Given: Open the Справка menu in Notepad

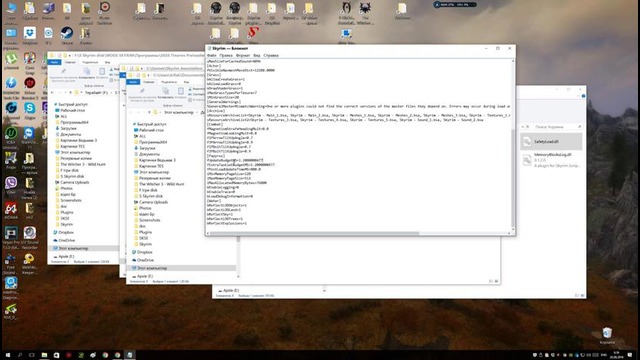Looking at the screenshot, I should coord(271,55).
